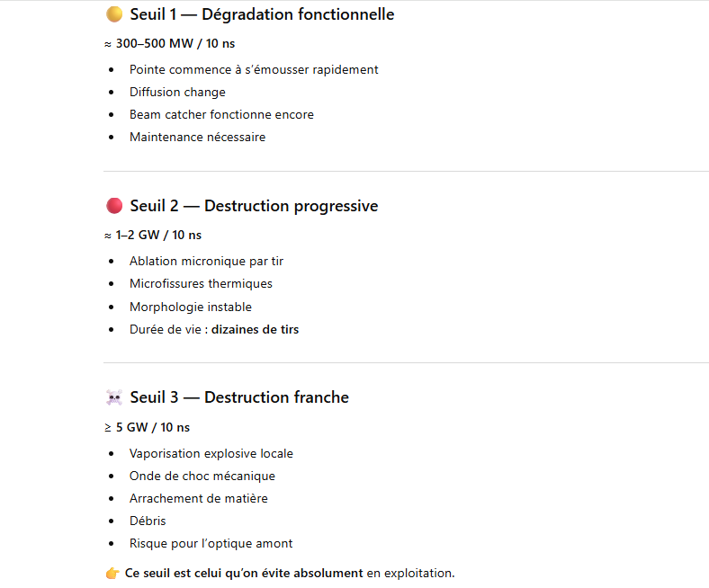
Task: Click the "Seuil 3 — Destruction franche" heading
Action: 239,397
